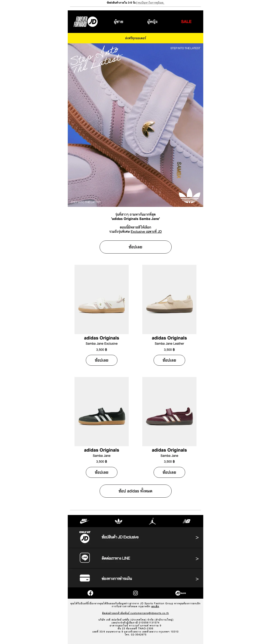Viewport: 271px width, 644px height.
Task: Visit the JD Blog icon link
Action: [180, 593]
